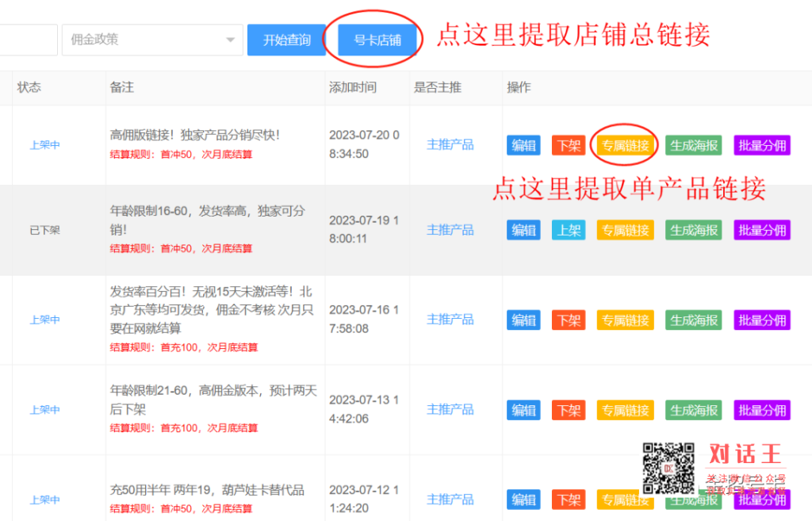Viewport: 812px width, 521px height.
Task: Click 主推产品 in the 2023-07-19 row
Action: pos(450,230)
